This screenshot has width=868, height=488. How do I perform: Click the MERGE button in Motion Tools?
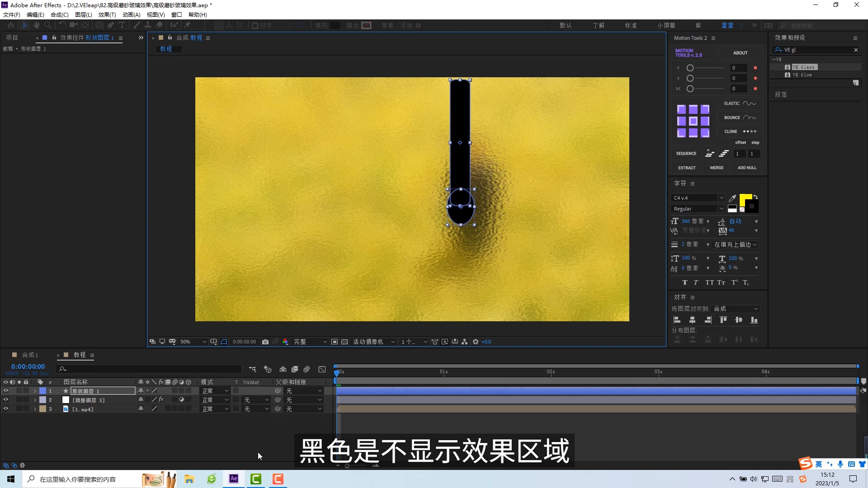(717, 168)
